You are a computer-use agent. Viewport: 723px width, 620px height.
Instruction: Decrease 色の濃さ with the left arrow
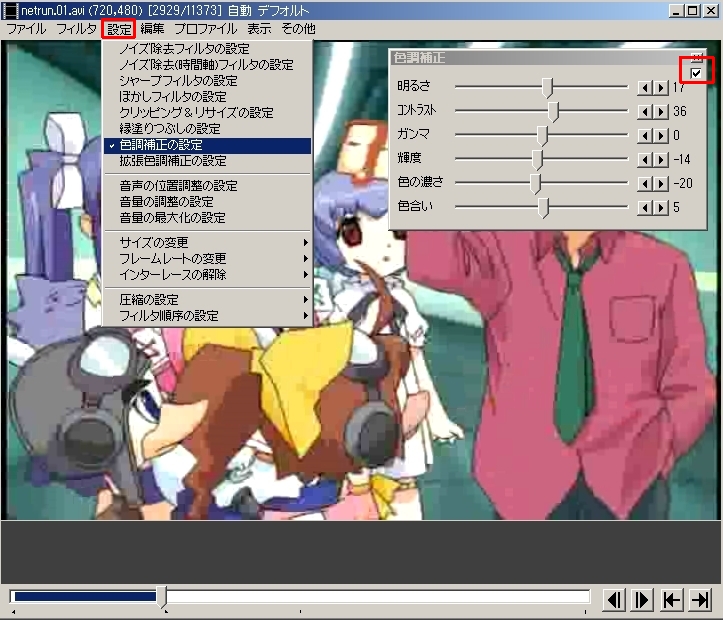click(x=645, y=183)
